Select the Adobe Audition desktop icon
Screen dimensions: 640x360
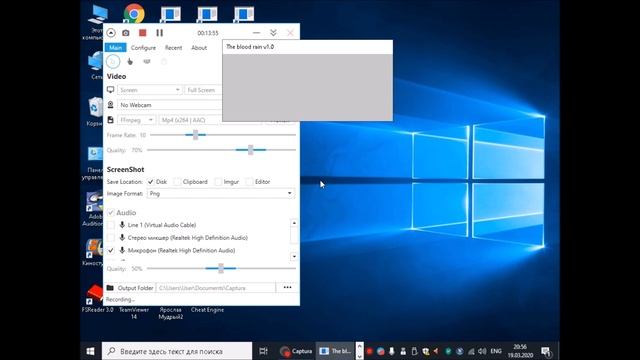94,209
